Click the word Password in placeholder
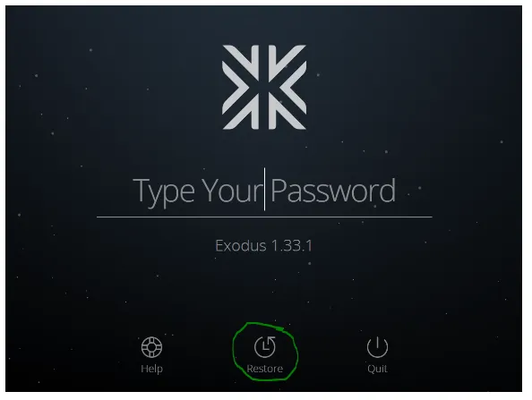The height and width of the screenshot is (400, 532). coord(333,191)
